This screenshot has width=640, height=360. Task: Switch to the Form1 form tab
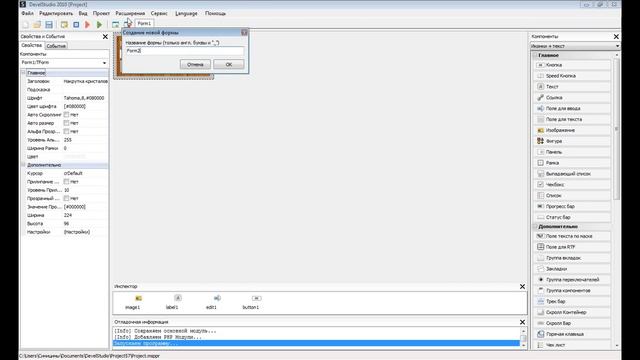click(144, 24)
